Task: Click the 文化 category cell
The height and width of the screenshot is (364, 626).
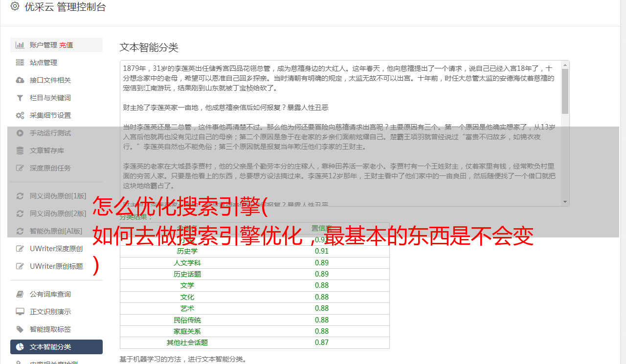Action: tap(187, 297)
